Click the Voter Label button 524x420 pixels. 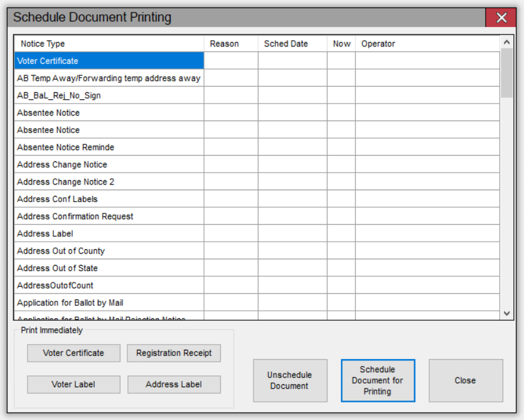tap(73, 385)
